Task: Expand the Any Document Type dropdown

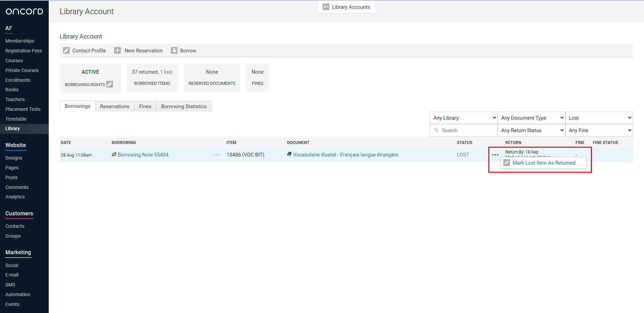Action: 531,118
